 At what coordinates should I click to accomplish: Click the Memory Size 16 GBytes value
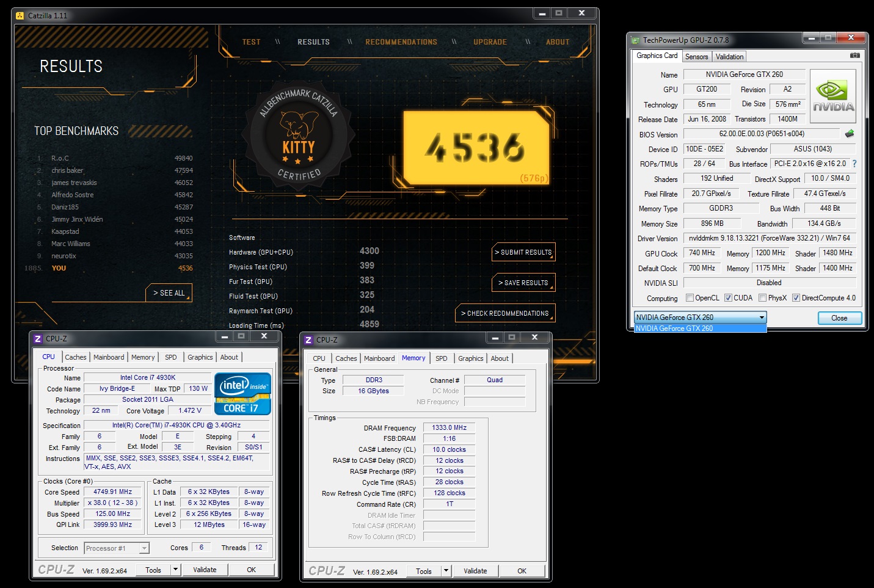373,391
